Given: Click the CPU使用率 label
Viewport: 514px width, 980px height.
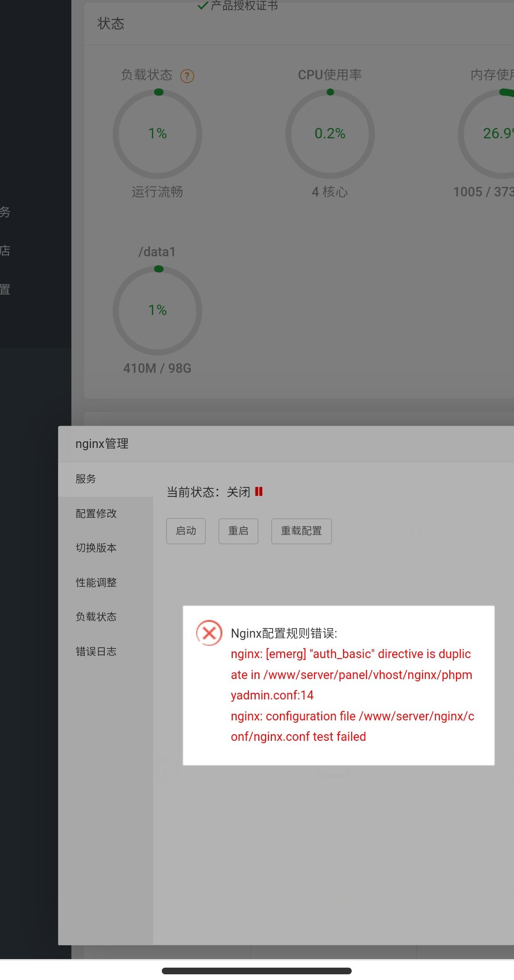Looking at the screenshot, I should 330,75.
